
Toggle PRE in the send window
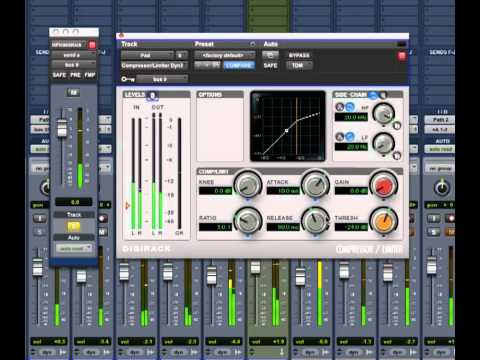click(x=75, y=75)
